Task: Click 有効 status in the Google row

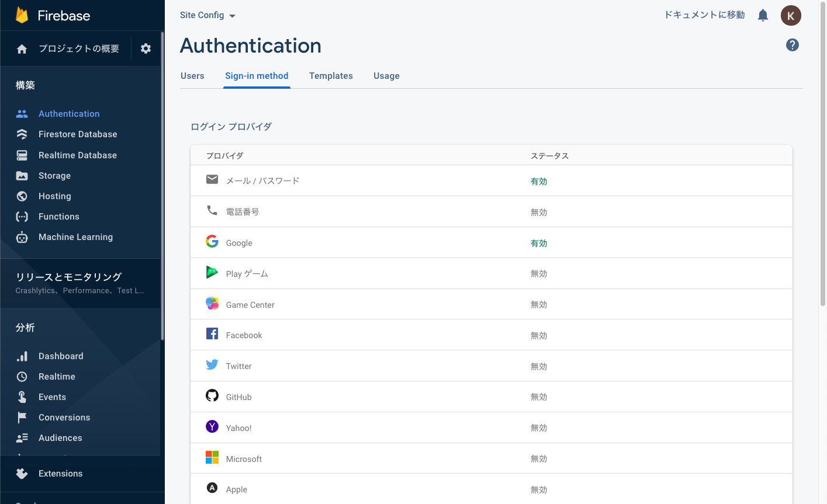Action: pos(539,244)
